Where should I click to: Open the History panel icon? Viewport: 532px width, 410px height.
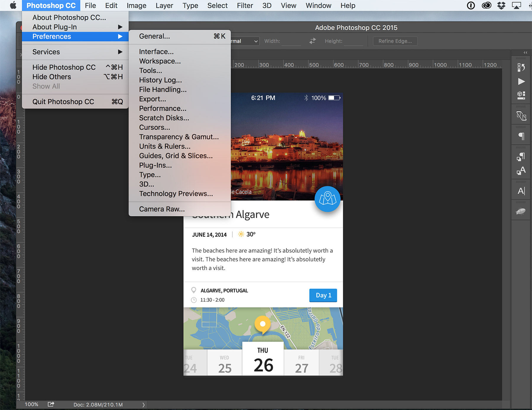point(521,68)
